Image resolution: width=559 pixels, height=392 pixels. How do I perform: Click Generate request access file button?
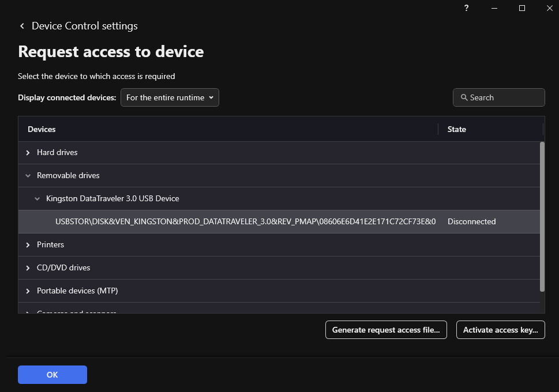point(386,330)
